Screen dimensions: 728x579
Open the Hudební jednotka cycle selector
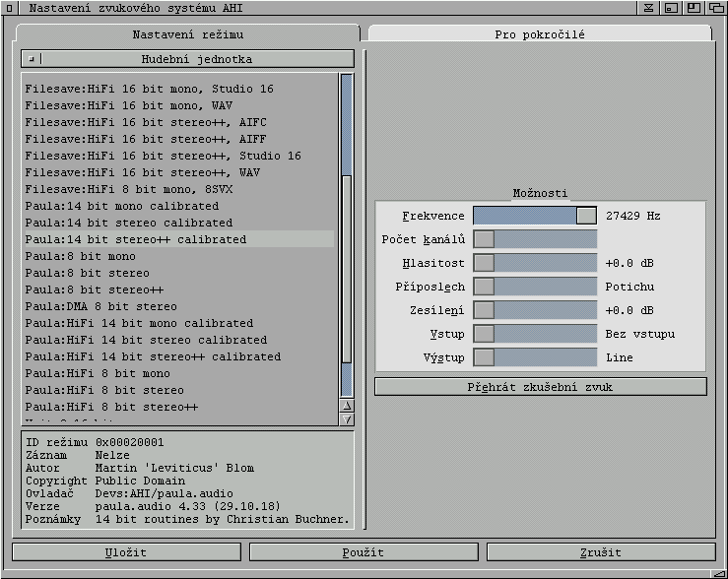(x=196, y=59)
